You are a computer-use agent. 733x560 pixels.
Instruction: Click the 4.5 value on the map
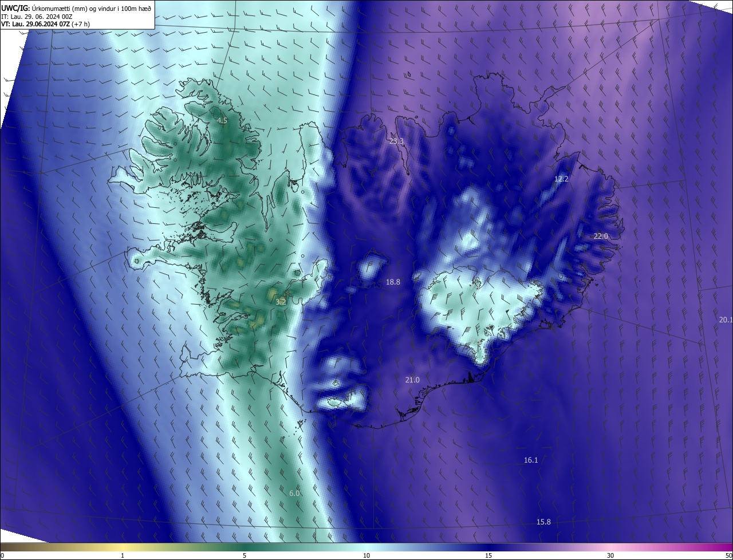coord(222,121)
